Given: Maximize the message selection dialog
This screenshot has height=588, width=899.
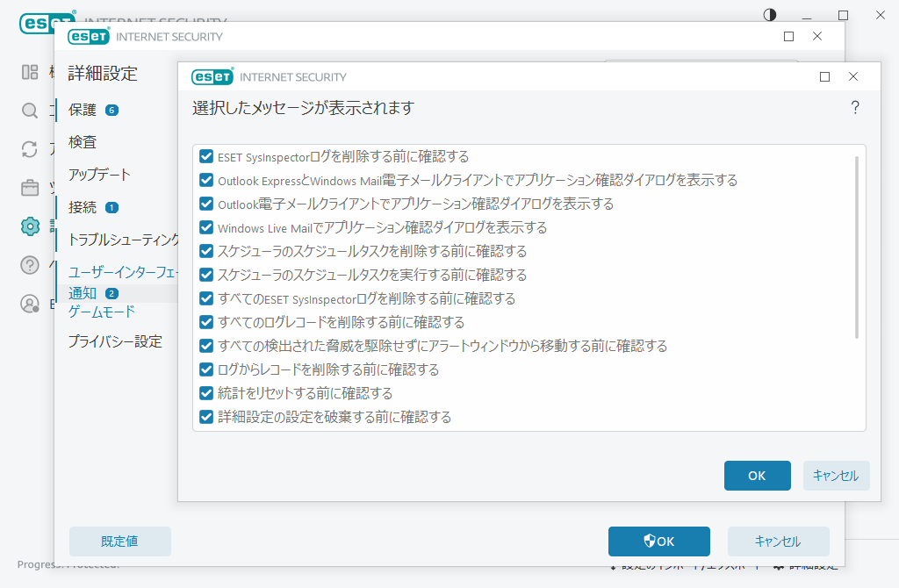Looking at the screenshot, I should (x=824, y=77).
